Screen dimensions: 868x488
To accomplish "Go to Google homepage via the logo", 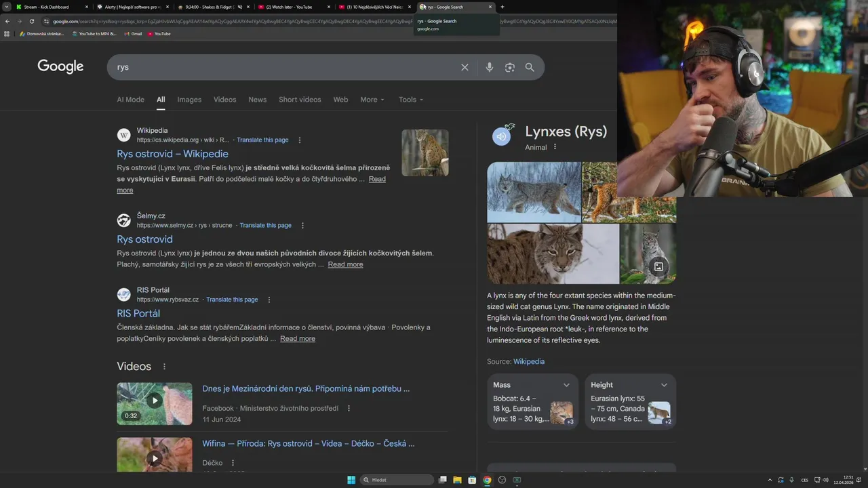I will click(x=60, y=66).
